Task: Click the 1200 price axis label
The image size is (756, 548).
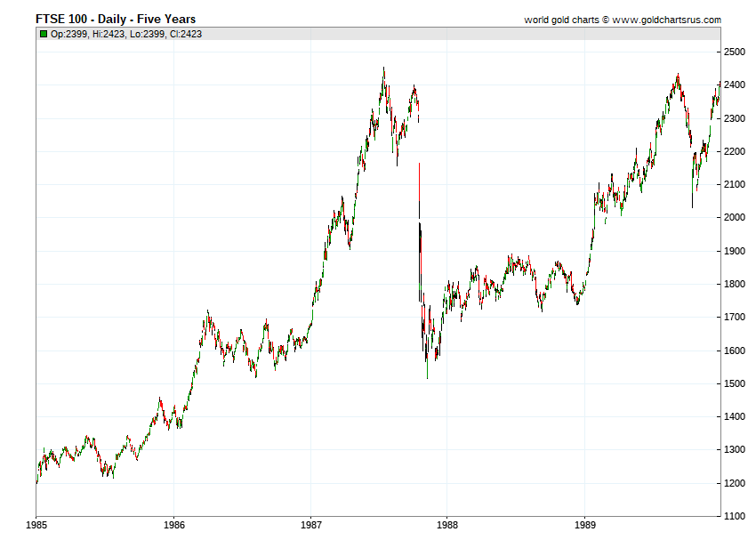Action: pyautogui.click(x=735, y=483)
